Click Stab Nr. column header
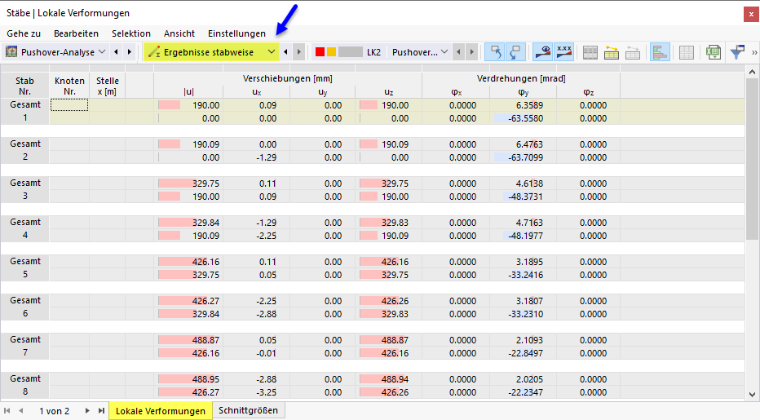 (25, 86)
